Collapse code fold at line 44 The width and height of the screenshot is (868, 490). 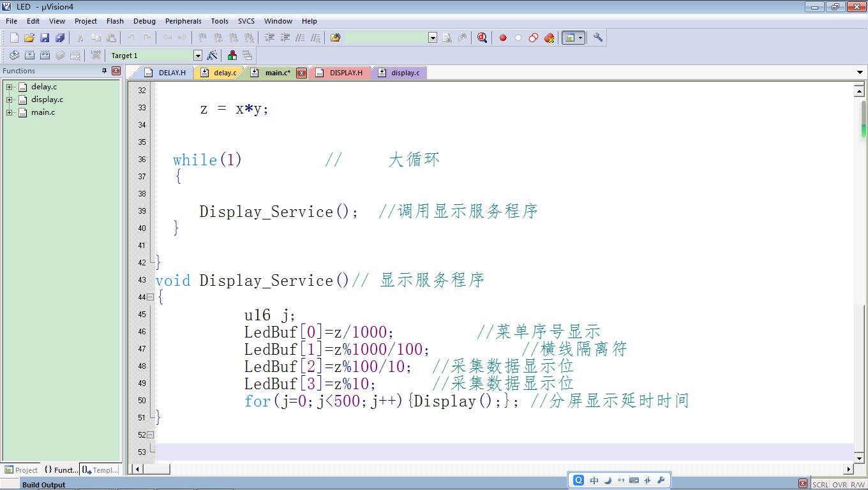150,297
